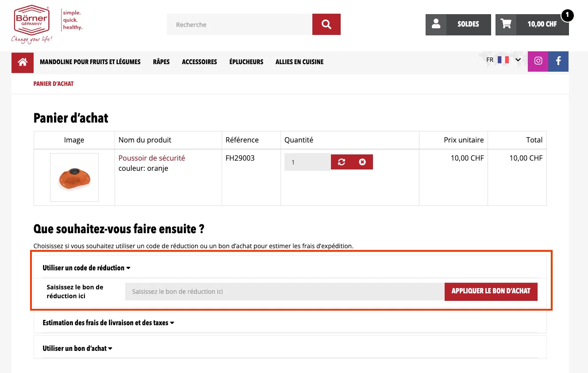The height and width of the screenshot is (373, 588).
Task: Open the Râpes menu item
Action: [x=161, y=62]
